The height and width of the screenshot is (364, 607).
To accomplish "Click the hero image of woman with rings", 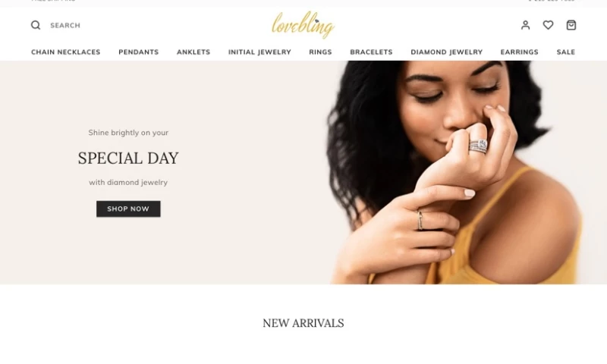I will (453, 173).
